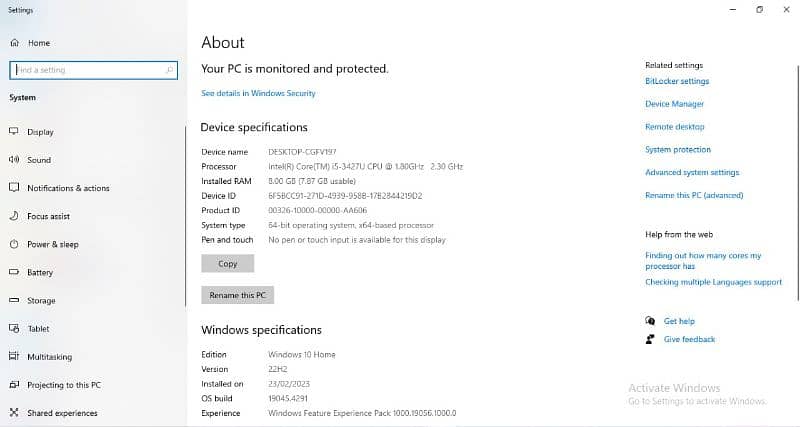The height and width of the screenshot is (427, 800).
Task: Click the Give feedback link
Action: tap(689, 339)
